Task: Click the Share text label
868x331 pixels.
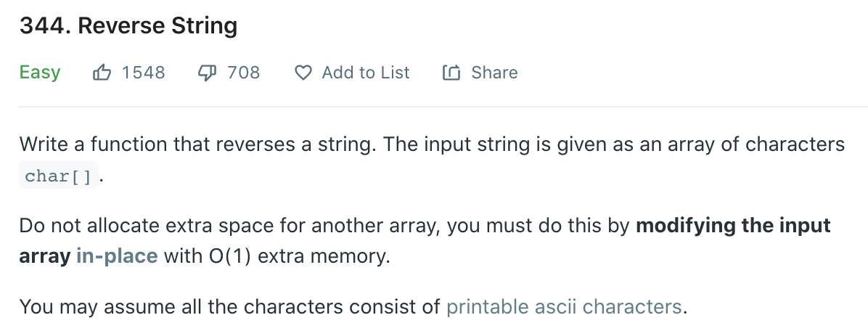Action: [x=494, y=73]
